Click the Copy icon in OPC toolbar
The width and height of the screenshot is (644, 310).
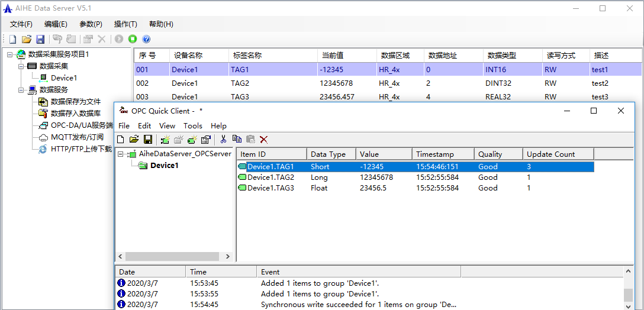coord(237,140)
